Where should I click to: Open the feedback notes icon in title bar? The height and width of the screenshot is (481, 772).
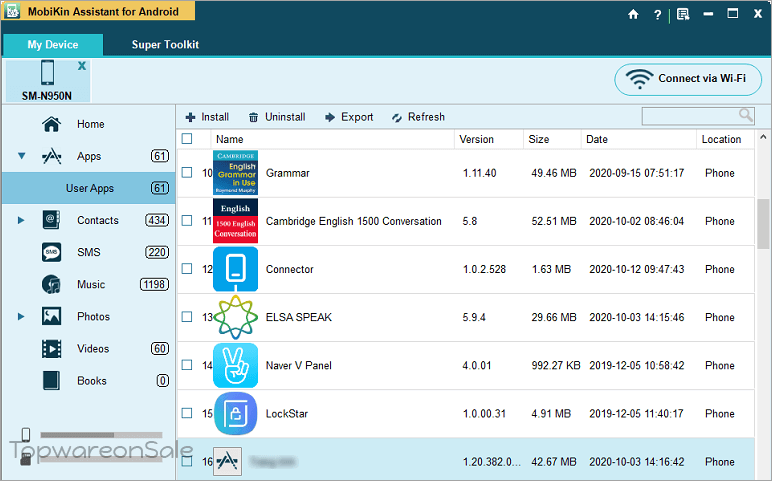pos(683,14)
